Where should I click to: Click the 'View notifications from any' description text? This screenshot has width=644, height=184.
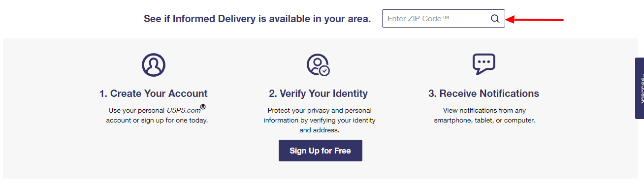(484, 110)
